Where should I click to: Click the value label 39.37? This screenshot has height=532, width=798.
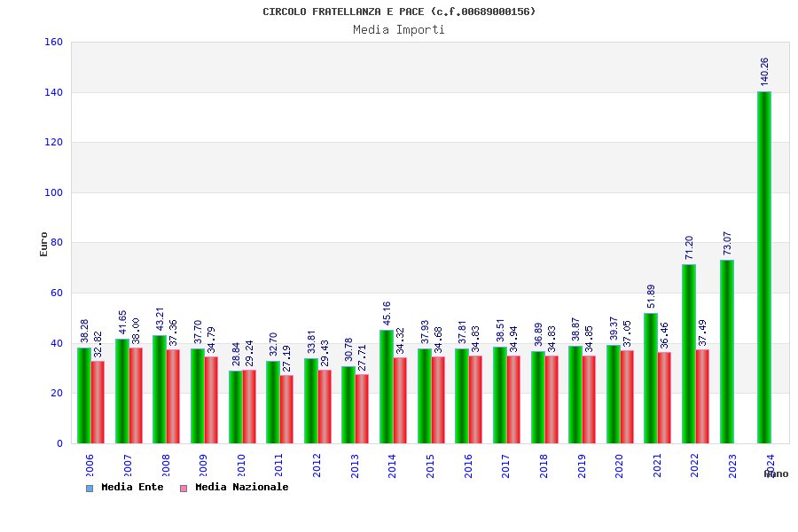614,328
